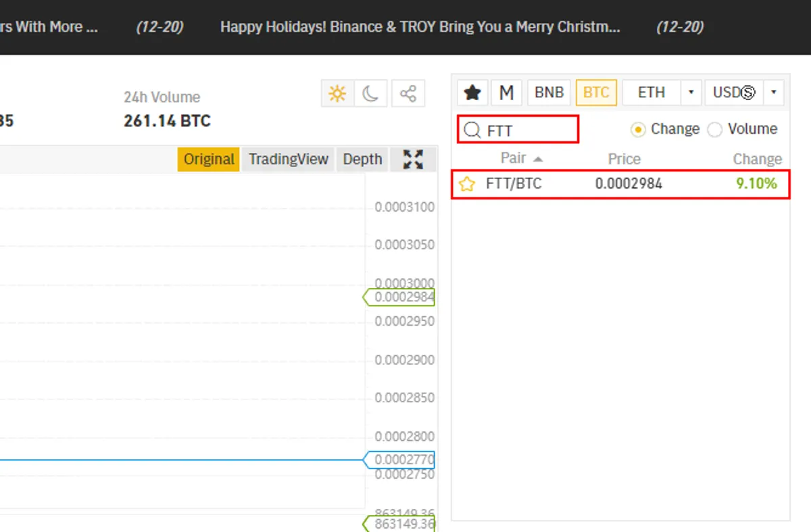
Task: Favorite the FTT/BTC pair star
Action: pyautogui.click(x=467, y=184)
